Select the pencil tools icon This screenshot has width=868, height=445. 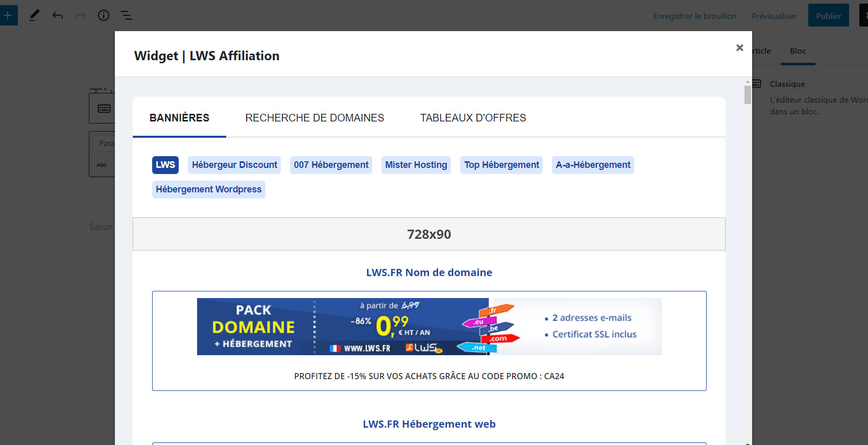(x=34, y=15)
